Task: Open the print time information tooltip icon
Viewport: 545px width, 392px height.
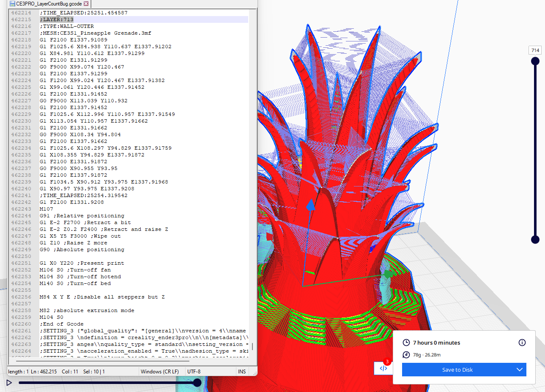Action: tap(522, 343)
